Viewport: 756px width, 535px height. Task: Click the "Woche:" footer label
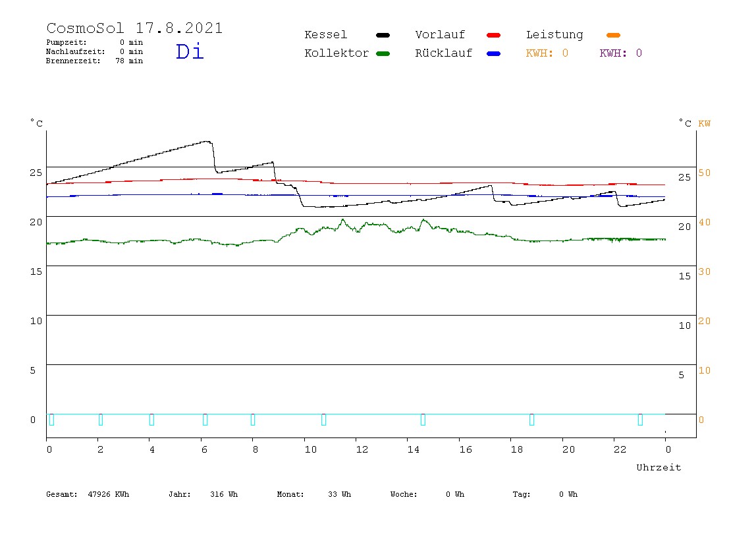(404, 494)
